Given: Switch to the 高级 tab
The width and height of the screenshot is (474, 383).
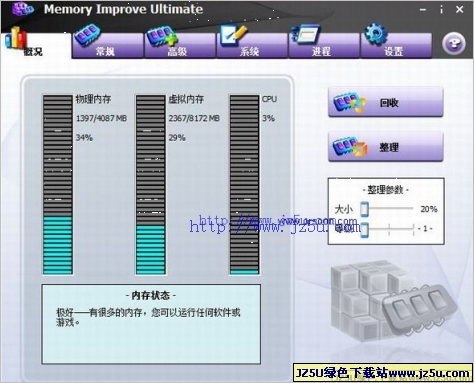Looking at the screenshot, I should tap(180, 46).
